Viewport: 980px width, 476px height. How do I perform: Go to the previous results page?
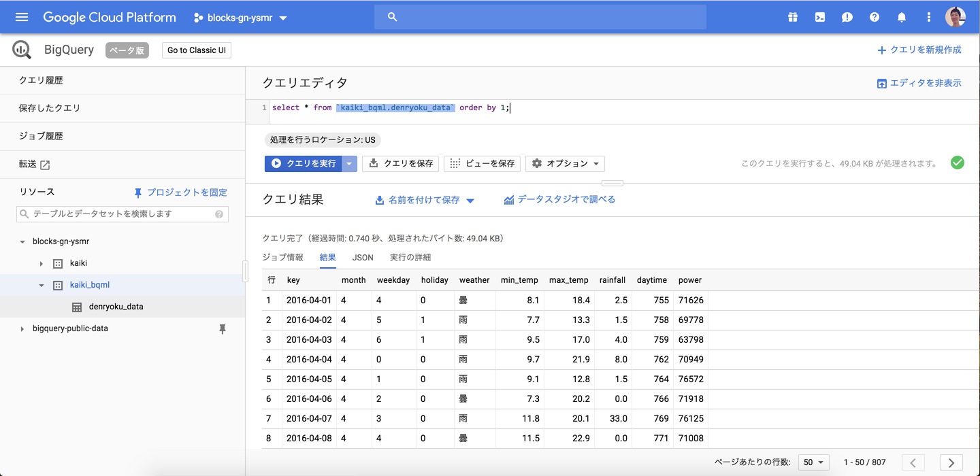913,462
